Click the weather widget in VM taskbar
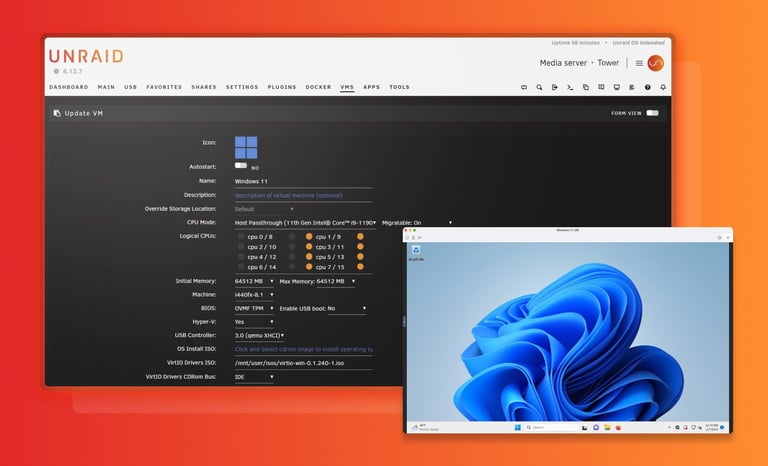This screenshot has width=768, height=466. (x=425, y=427)
